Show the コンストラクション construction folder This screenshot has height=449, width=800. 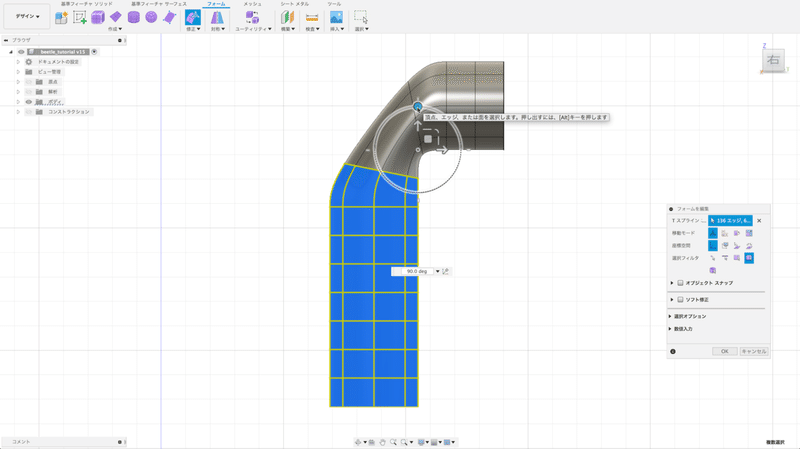[x=29, y=112]
